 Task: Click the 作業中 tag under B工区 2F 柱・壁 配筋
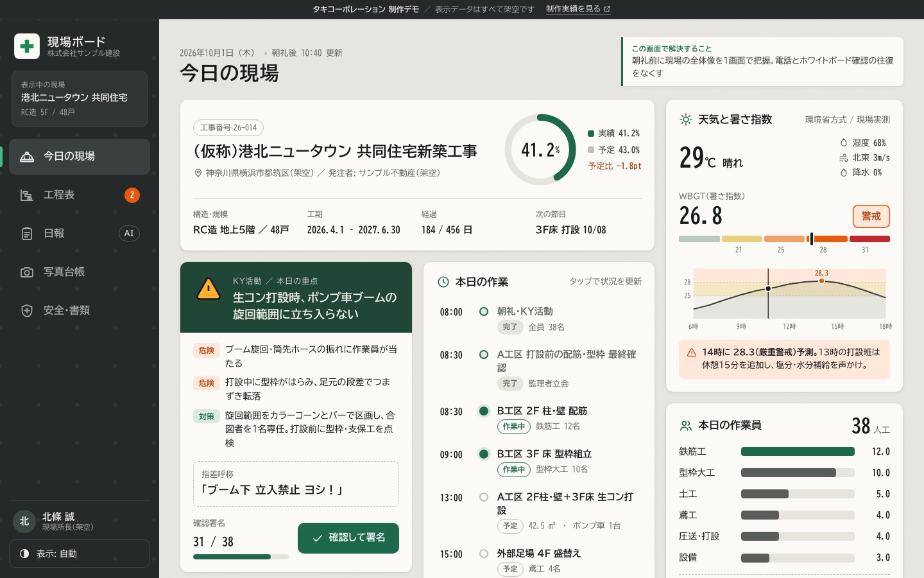tap(513, 426)
